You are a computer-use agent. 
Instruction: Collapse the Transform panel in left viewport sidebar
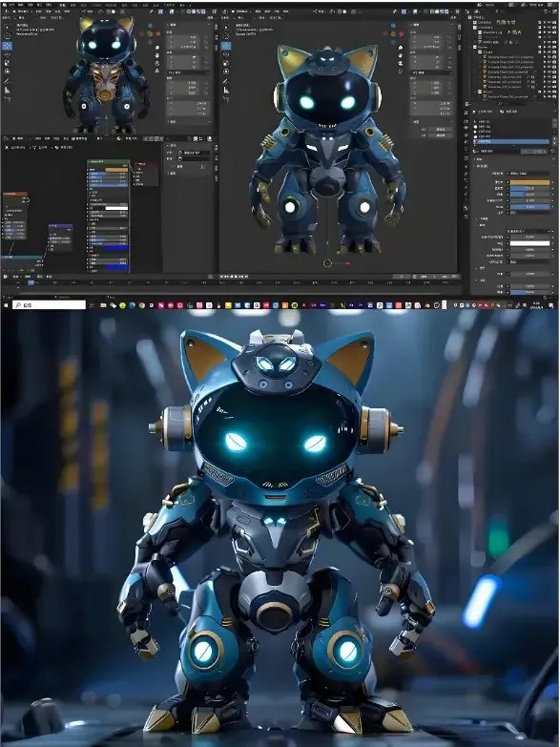coord(172,24)
